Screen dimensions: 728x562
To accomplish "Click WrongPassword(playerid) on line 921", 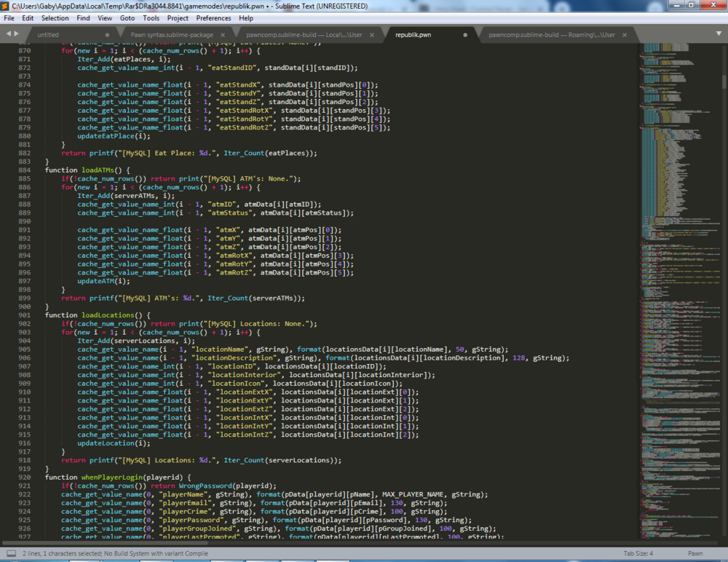I will [227, 486].
